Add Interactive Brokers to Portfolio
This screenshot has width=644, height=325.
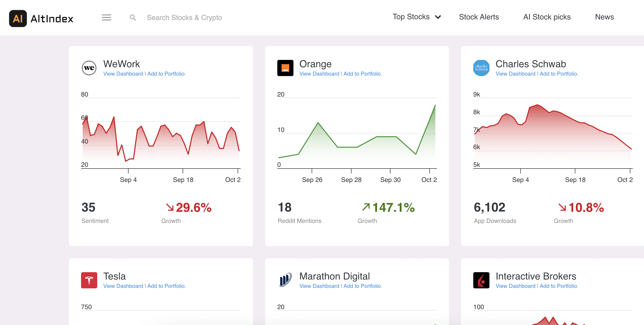coord(559,286)
